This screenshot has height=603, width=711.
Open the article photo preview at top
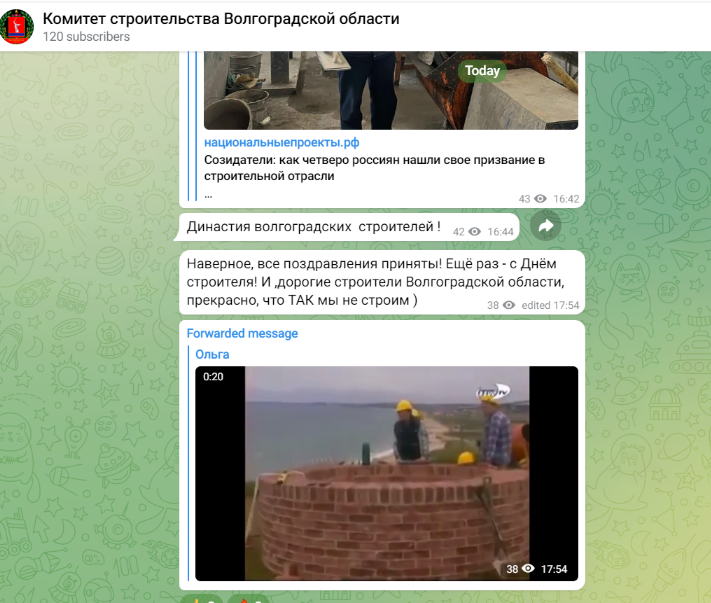[x=391, y=91]
